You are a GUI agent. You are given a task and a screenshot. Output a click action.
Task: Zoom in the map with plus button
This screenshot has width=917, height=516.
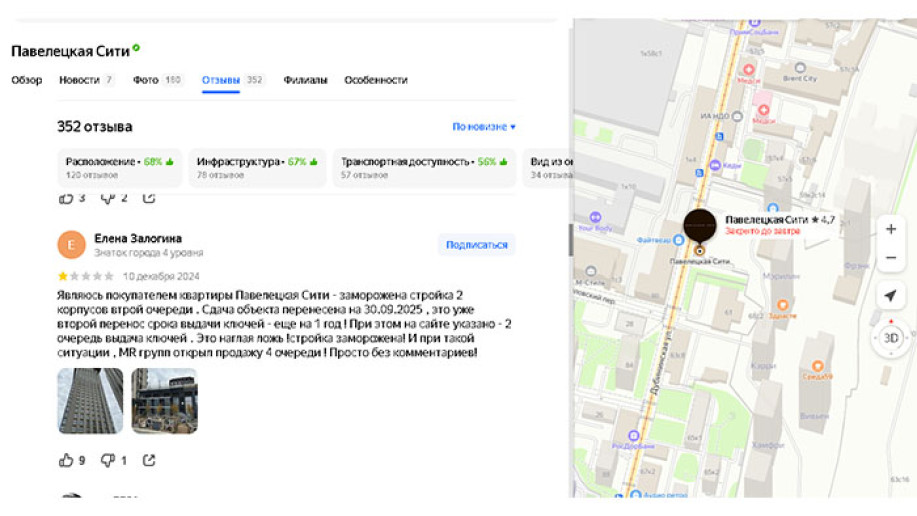tap(890, 229)
